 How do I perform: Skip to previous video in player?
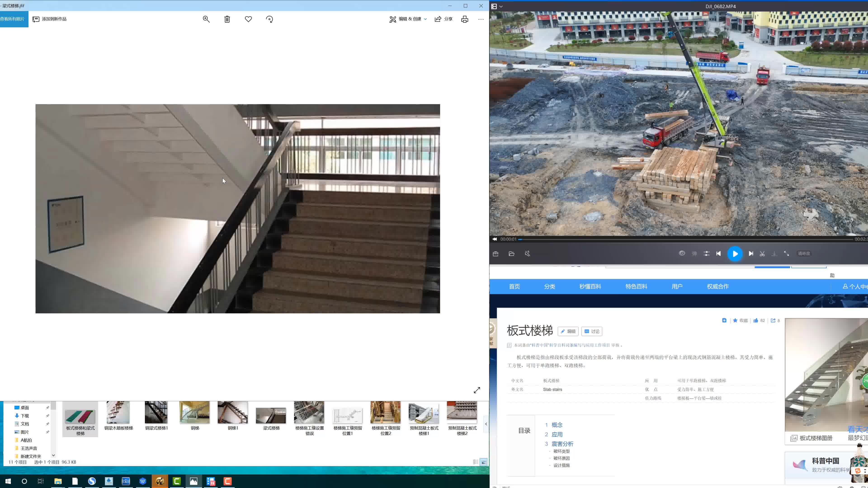[718, 253]
